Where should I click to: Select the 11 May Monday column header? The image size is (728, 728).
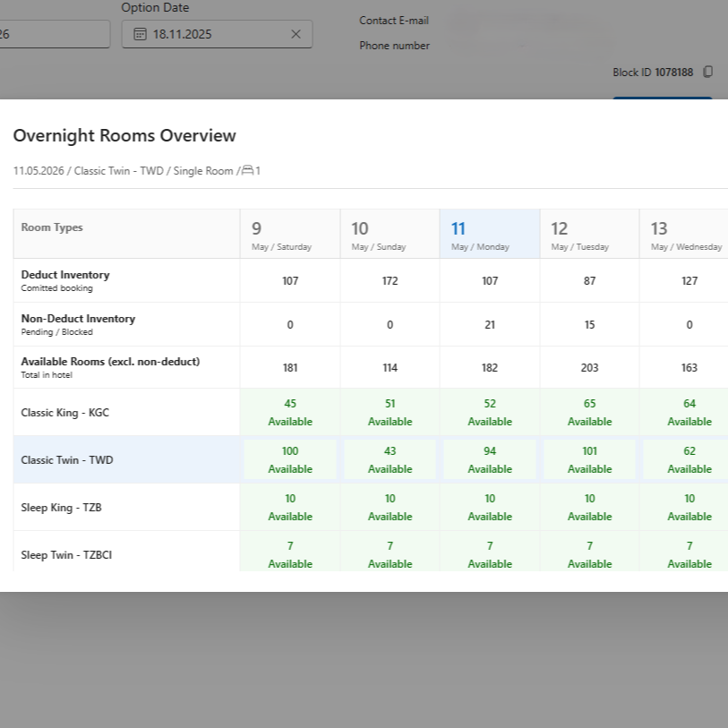[x=490, y=234]
